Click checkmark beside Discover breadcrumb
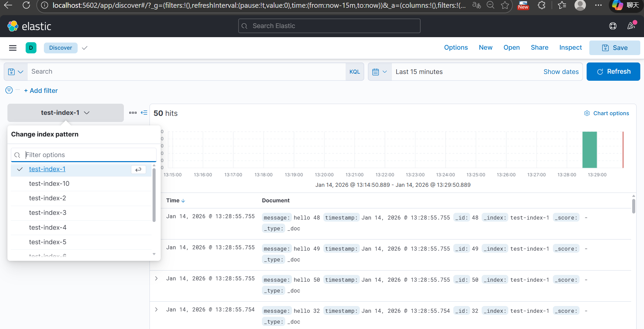This screenshot has width=644, height=329. tap(85, 48)
